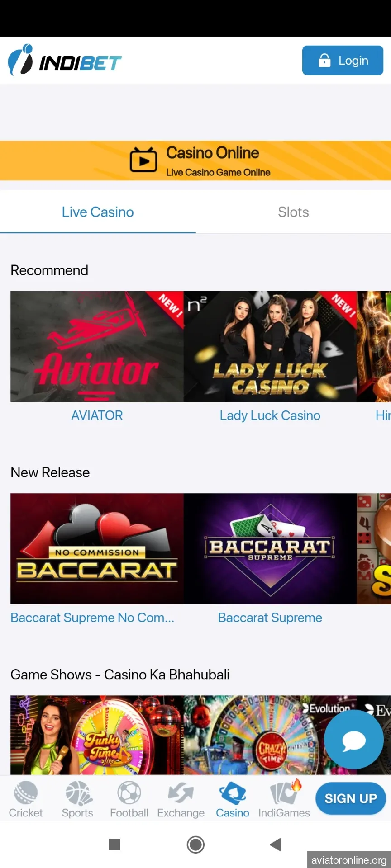Open the AVIATOR game link
This screenshot has width=391, height=868.
click(x=97, y=415)
